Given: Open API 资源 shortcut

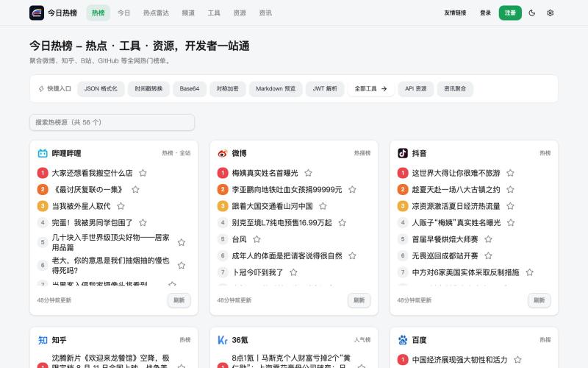Looking at the screenshot, I should 415,89.
